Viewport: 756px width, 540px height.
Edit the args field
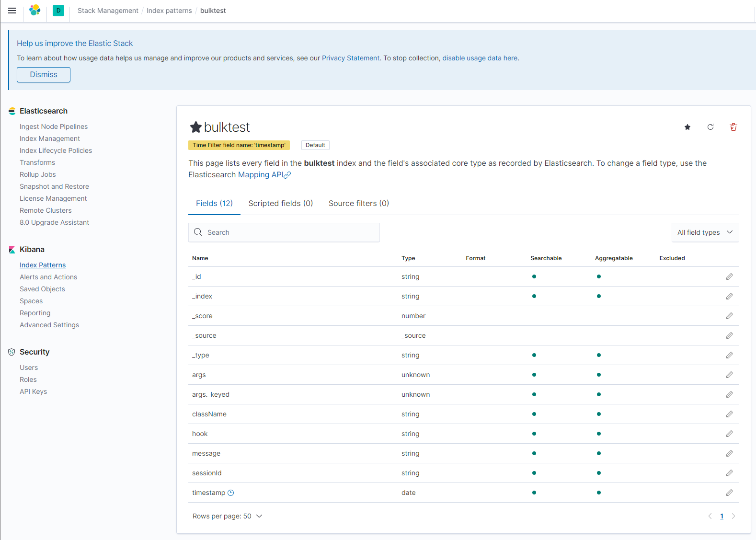click(x=729, y=375)
